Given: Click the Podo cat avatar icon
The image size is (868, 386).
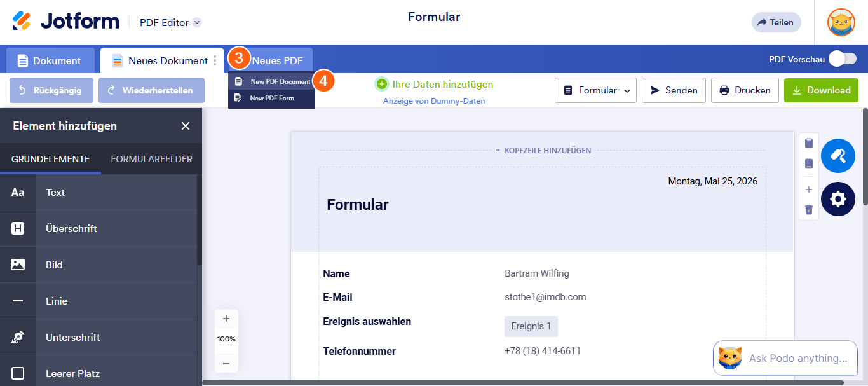Looking at the screenshot, I should [x=730, y=358].
